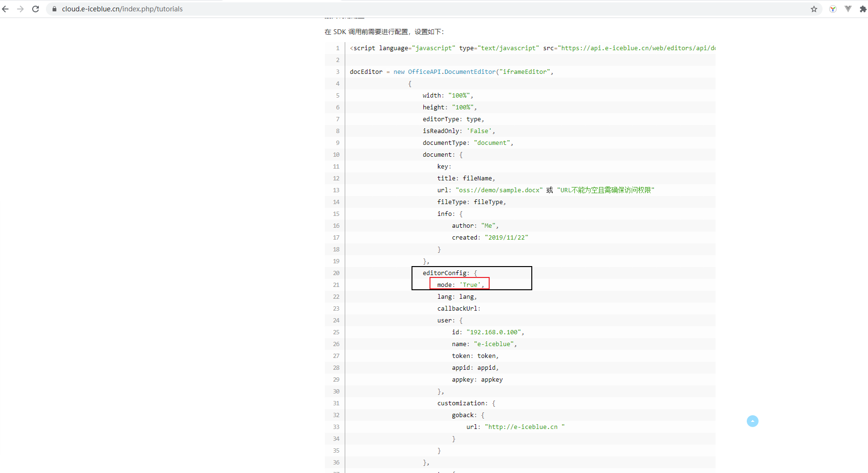The width and height of the screenshot is (868, 473).
Task: Reload the current page
Action: (36, 9)
